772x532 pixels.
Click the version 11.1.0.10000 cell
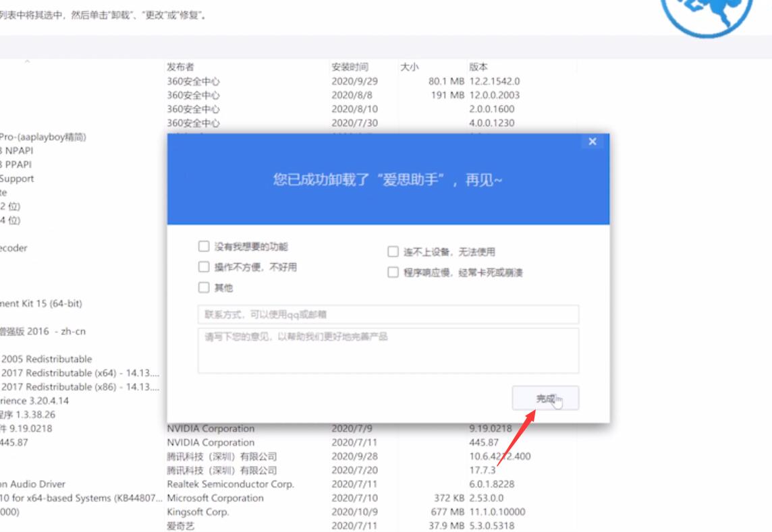click(x=497, y=512)
